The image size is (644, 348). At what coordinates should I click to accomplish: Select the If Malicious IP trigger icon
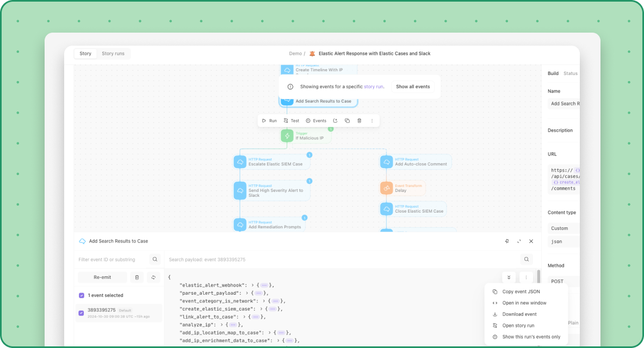[287, 136]
